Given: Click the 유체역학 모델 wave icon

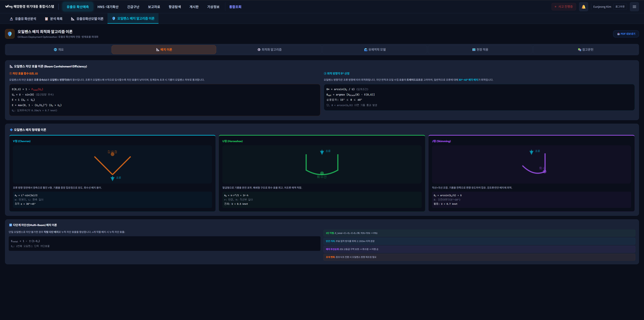Looking at the screenshot, I should (365, 50).
